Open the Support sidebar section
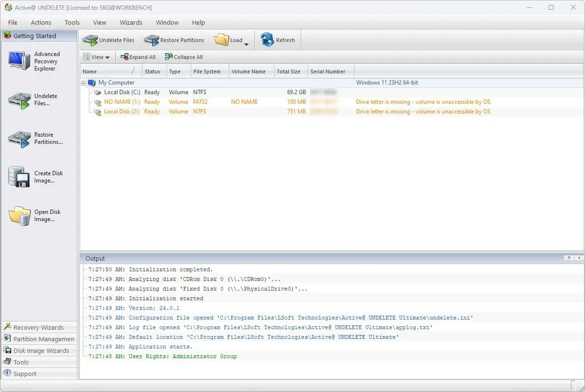The height and width of the screenshot is (392, 585). pyautogui.click(x=39, y=374)
